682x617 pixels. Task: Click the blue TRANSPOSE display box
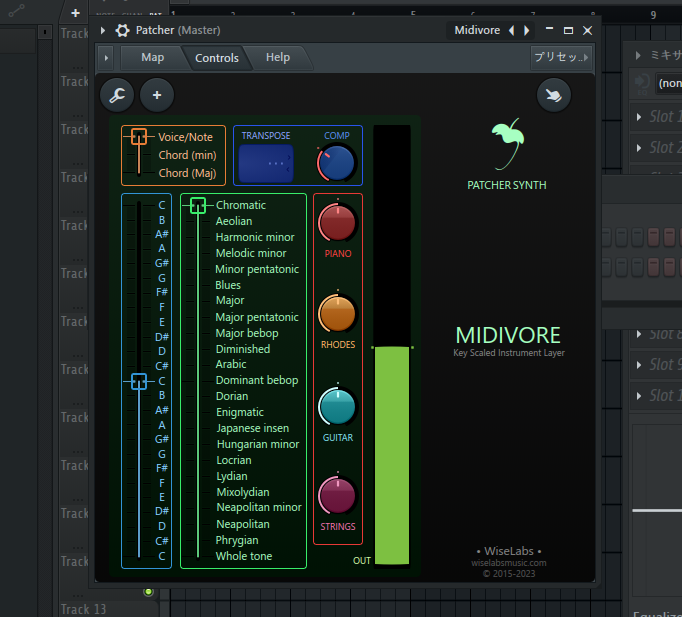266,163
